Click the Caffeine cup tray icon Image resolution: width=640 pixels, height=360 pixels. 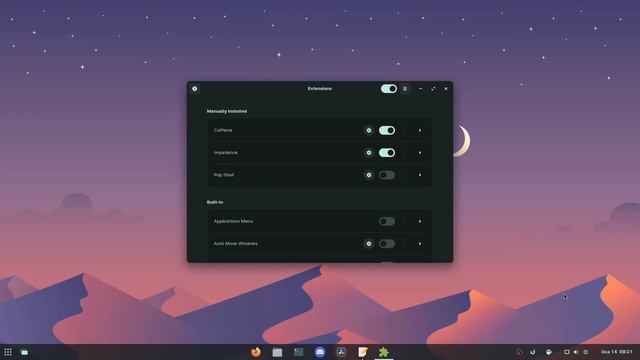click(x=549, y=352)
